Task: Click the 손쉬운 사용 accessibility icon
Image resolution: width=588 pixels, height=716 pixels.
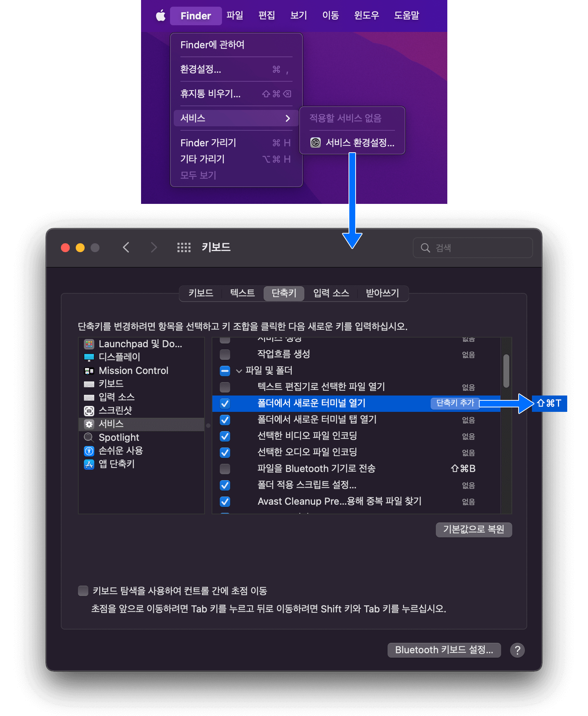Action: point(89,451)
